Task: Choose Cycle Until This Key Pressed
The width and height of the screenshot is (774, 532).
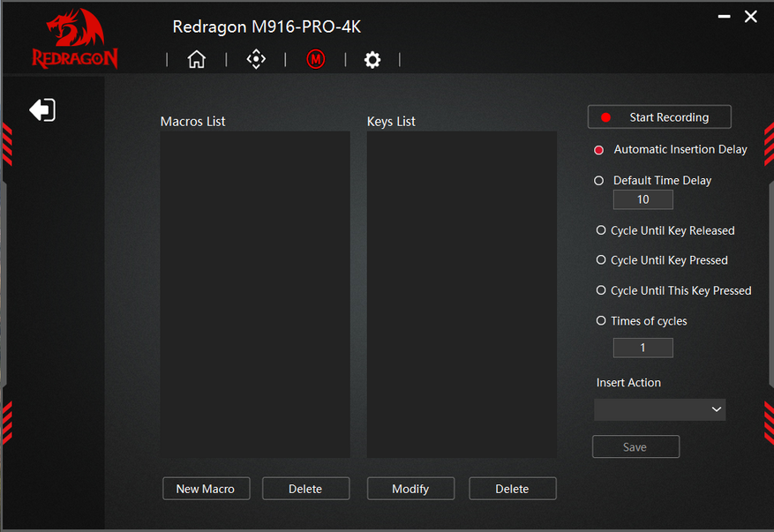Action: click(x=601, y=290)
